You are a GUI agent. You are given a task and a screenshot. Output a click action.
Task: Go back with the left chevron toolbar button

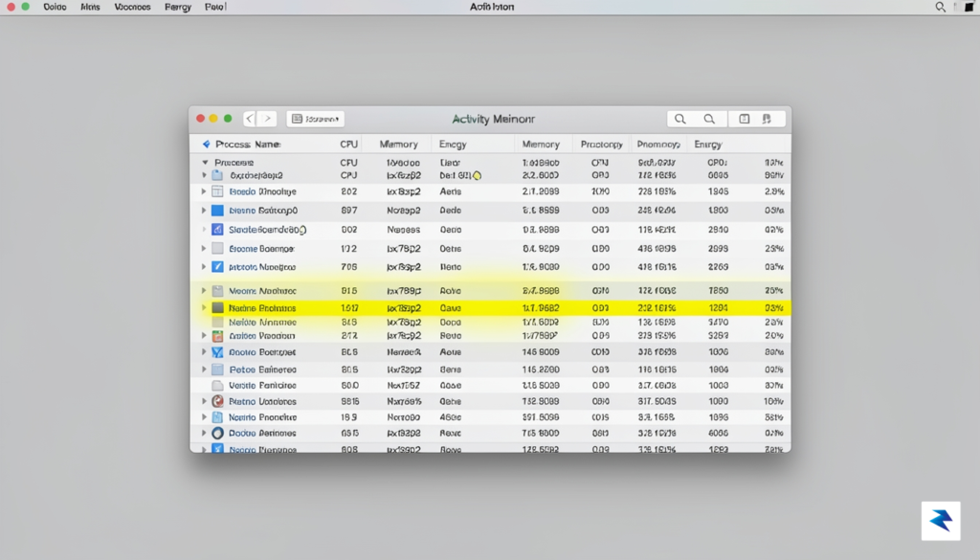click(250, 119)
